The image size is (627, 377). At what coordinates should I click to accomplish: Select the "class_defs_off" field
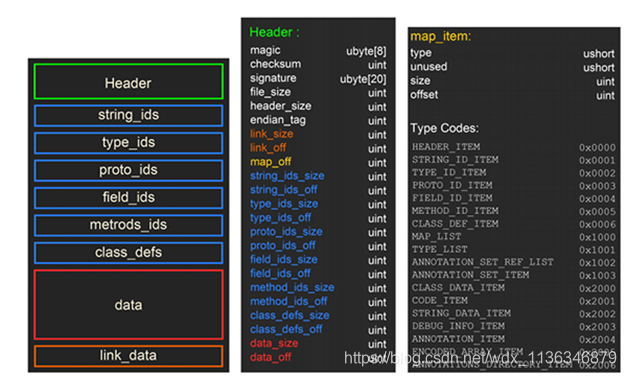coord(286,329)
